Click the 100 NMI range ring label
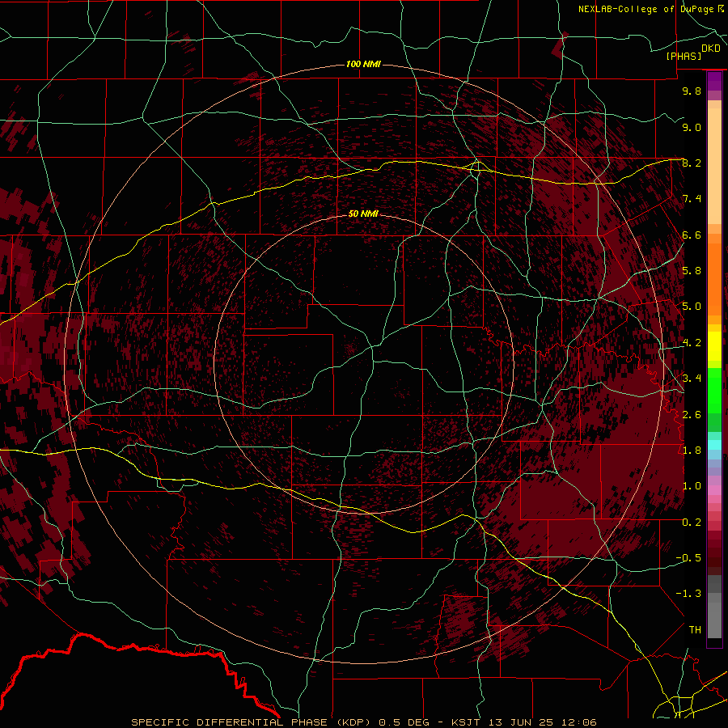Viewport: 728px width, 728px height. pyautogui.click(x=363, y=64)
